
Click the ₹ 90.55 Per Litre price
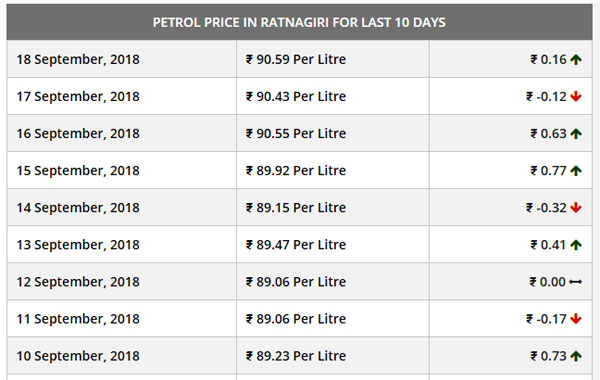(296, 134)
